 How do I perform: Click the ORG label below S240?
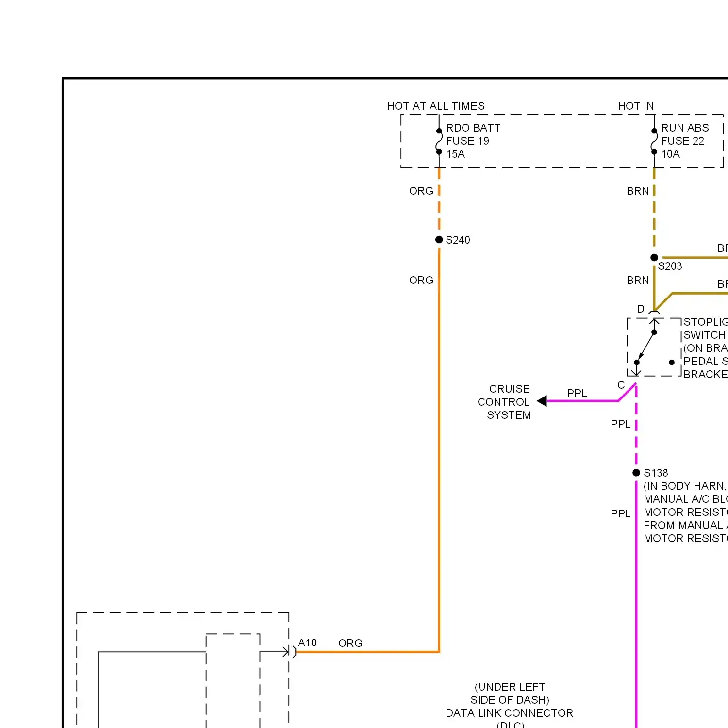point(421,280)
